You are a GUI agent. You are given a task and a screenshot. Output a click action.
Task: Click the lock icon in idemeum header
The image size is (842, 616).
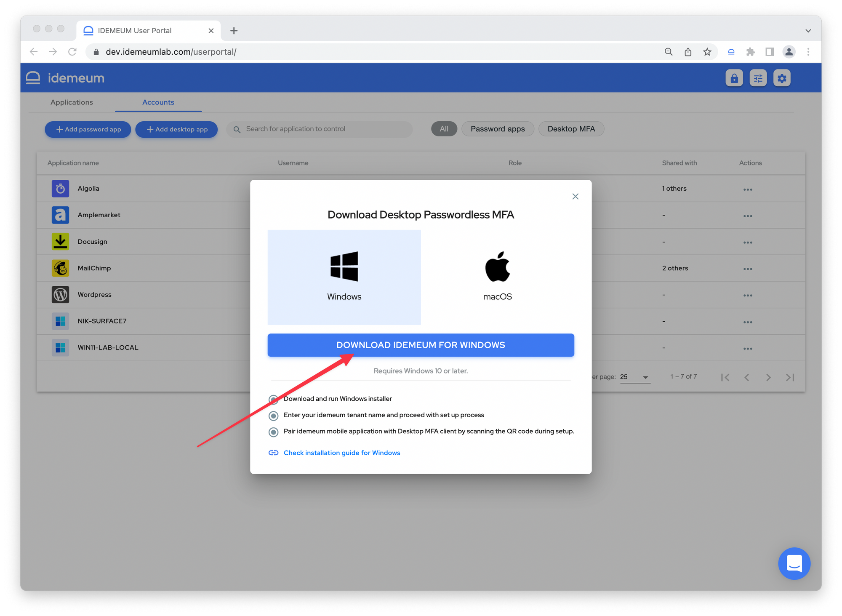coord(734,78)
